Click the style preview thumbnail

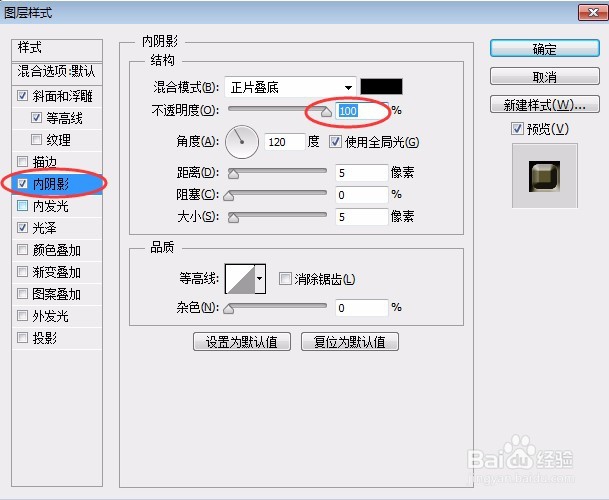545,176
